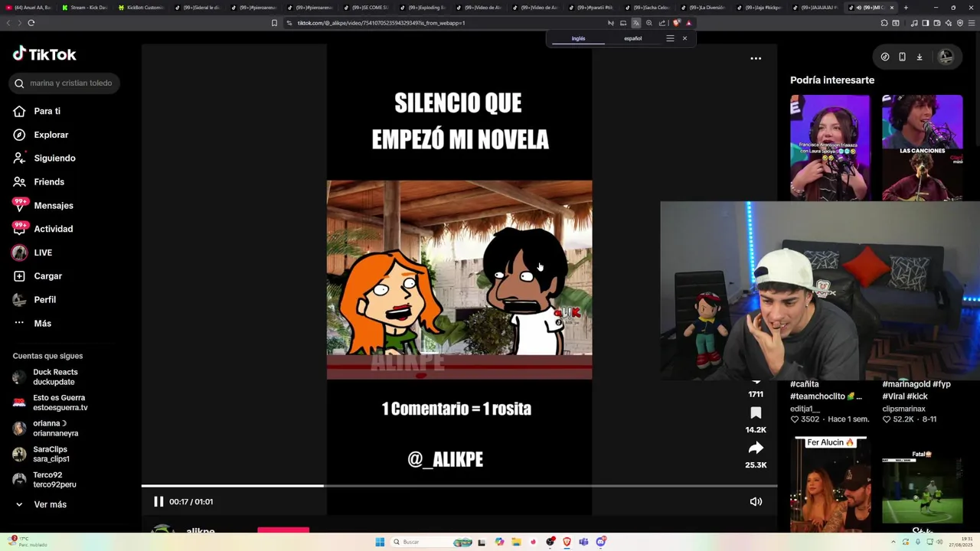Bookmark the video with 14.2K saves
Image resolution: width=980 pixels, height=551 pixels.
click(756, 413)
